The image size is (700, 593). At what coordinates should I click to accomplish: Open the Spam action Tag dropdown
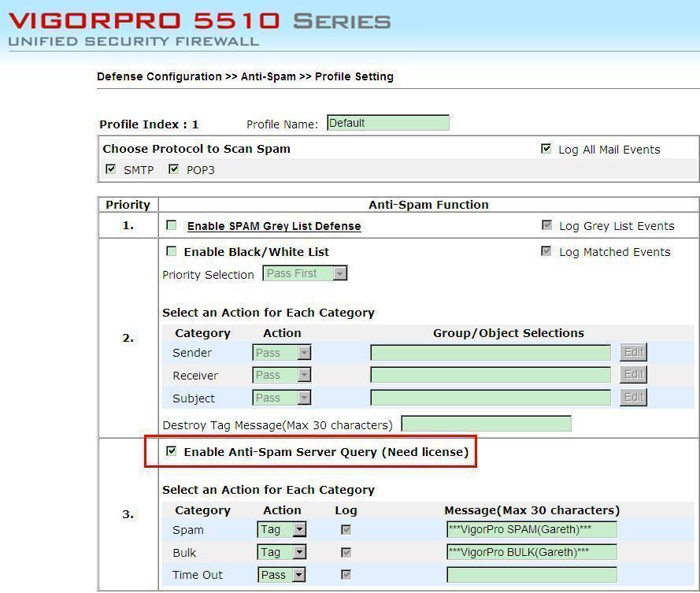282,529
